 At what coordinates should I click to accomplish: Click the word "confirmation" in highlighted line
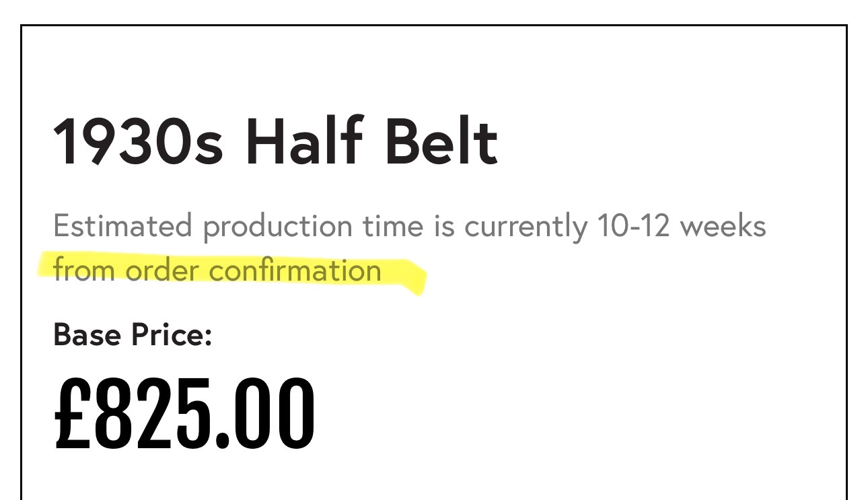click(x=295, y=271)
